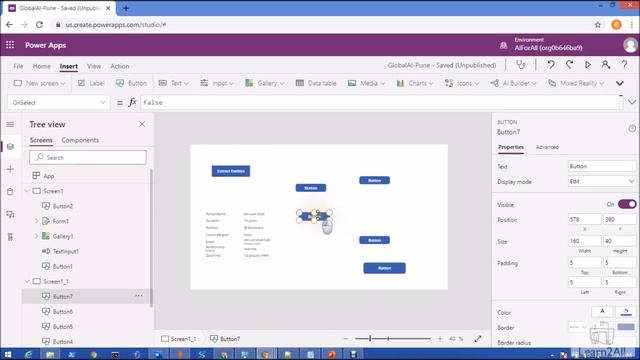Image resolution: width=640 pixels, height=360 pixels.
Task: Open the AI Builder dropdown
Action: pos(513,83)
